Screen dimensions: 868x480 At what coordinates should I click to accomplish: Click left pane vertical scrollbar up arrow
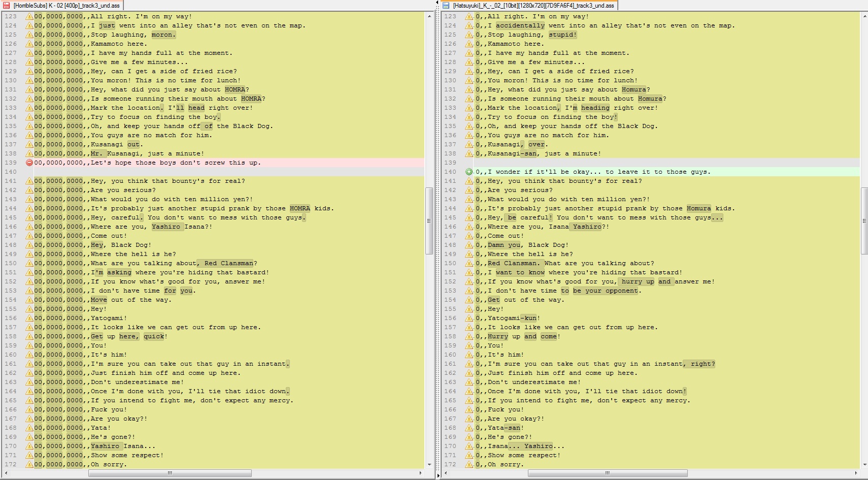(x=429, y=16)
